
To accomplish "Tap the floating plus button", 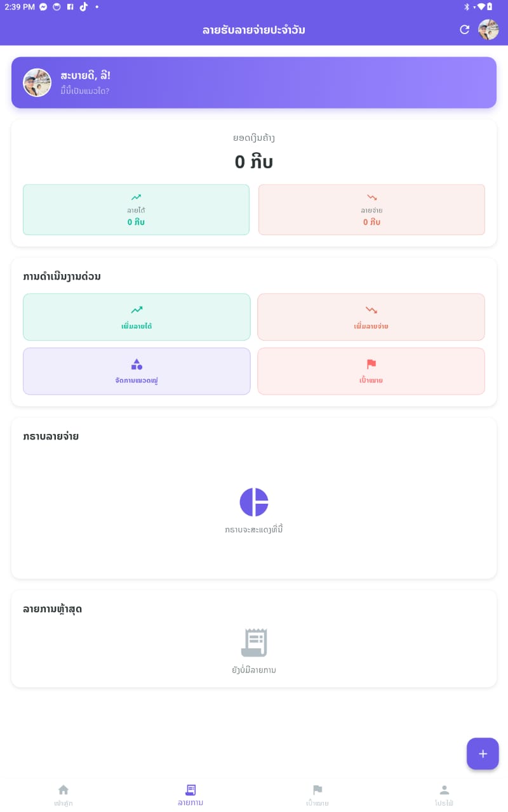I will [x=483, y=754].
